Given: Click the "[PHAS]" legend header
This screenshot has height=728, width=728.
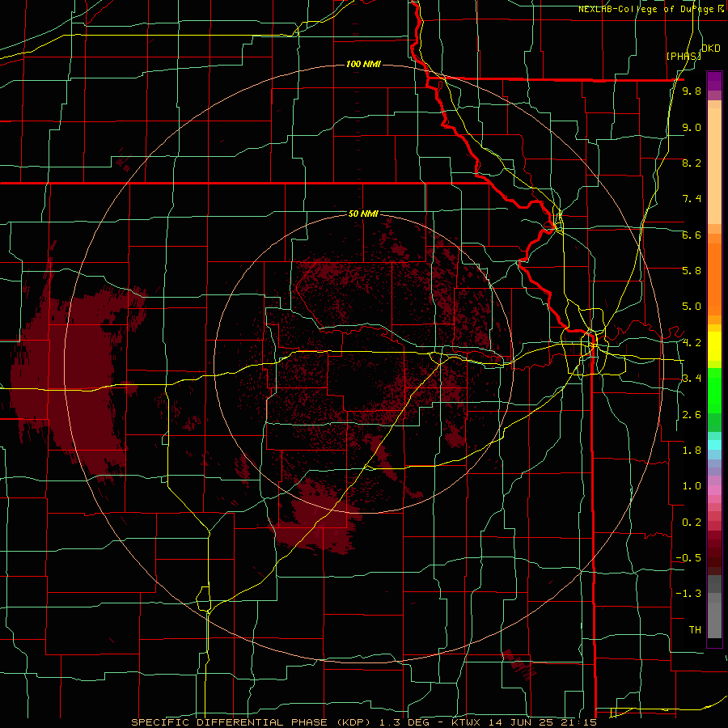Looking at the screenshot, I should click(x=684, y=56).
